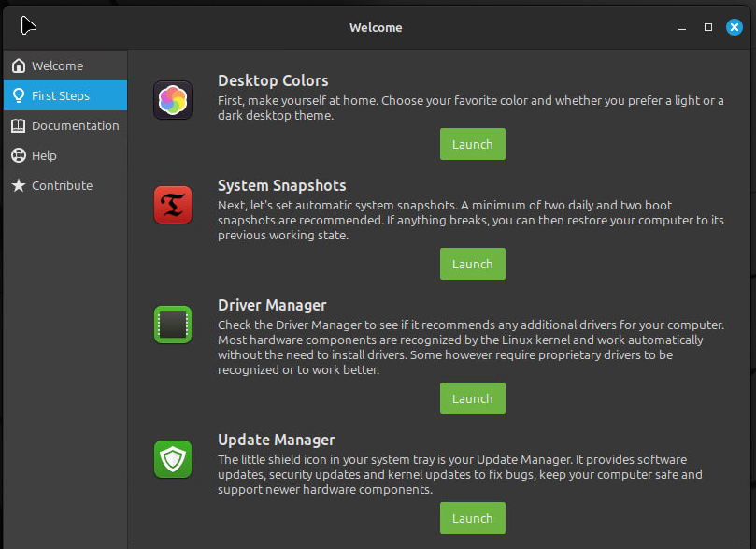The width and height of the screenshot is (756, 549).
Task: Click the lightbulb icon beside First Steps
Action: 19,95
